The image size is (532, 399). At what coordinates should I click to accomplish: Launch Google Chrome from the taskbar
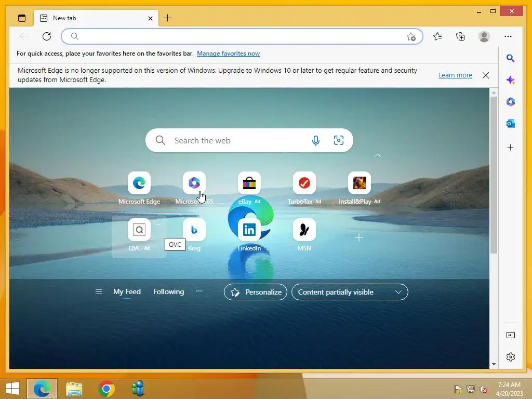click(x=107, y=389)
